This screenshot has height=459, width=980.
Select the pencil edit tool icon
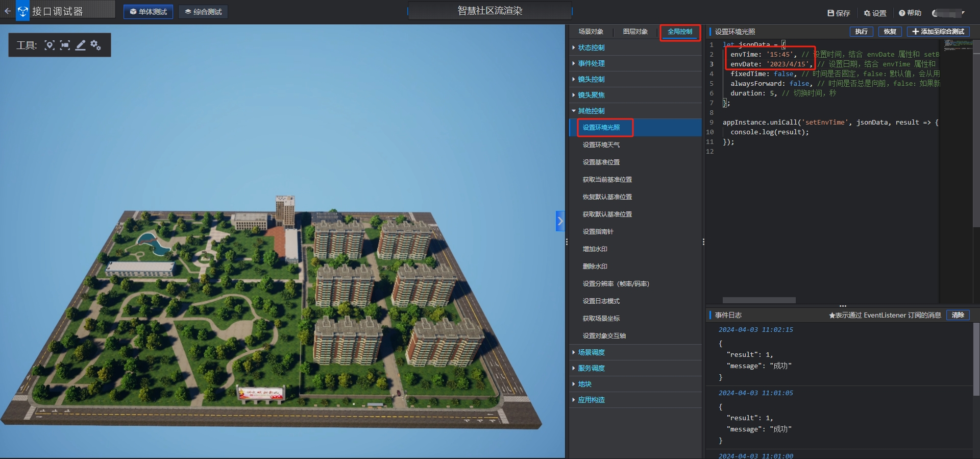[x=80, y=45]
